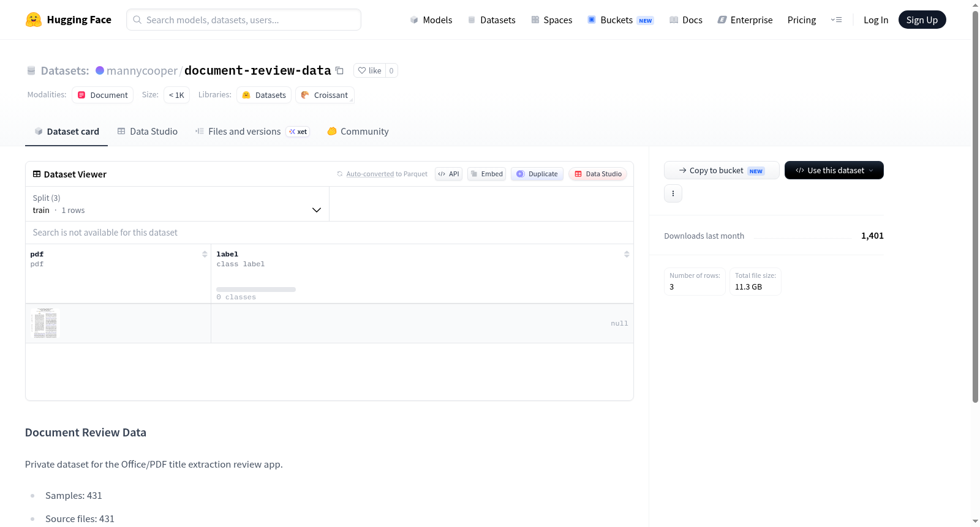Open Spaces in top navigation
The width and height of the screenshot is (980, 527).
point(552,20)
